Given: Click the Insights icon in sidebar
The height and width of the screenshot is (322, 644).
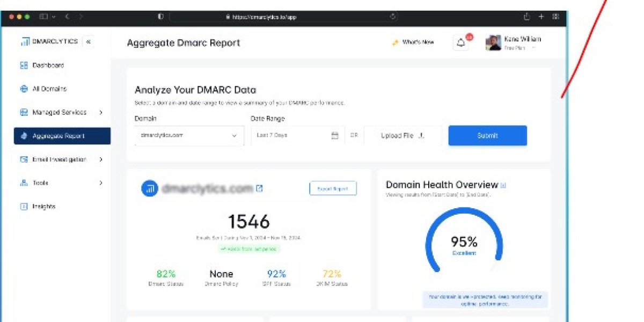Looking at the screenshot, I should coord(24,207).
